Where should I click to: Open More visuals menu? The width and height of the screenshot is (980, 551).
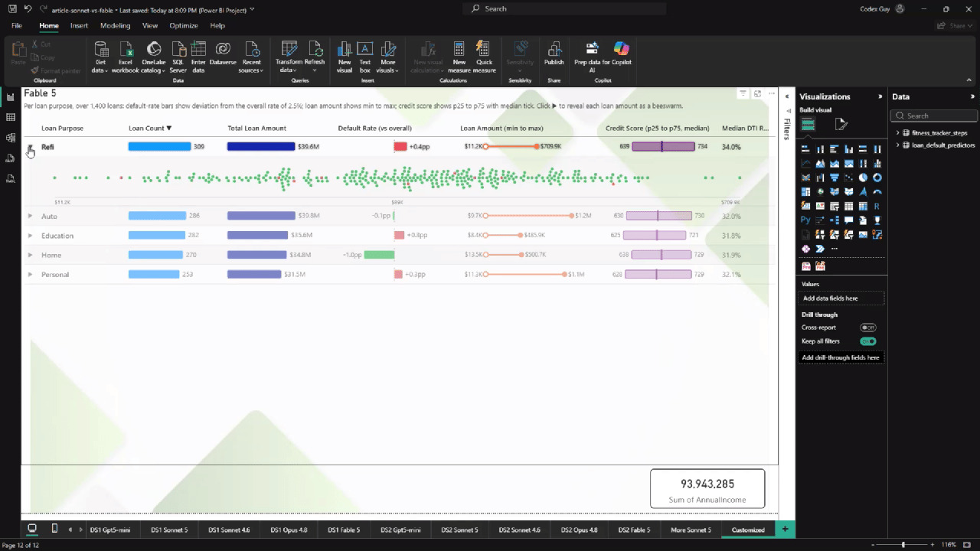(x=388, y=56)
